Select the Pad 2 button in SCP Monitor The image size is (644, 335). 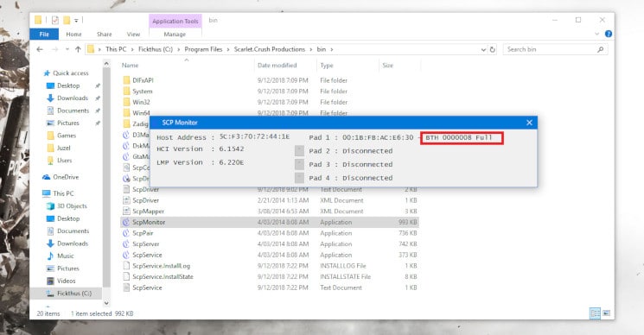(x=299, y=151)
